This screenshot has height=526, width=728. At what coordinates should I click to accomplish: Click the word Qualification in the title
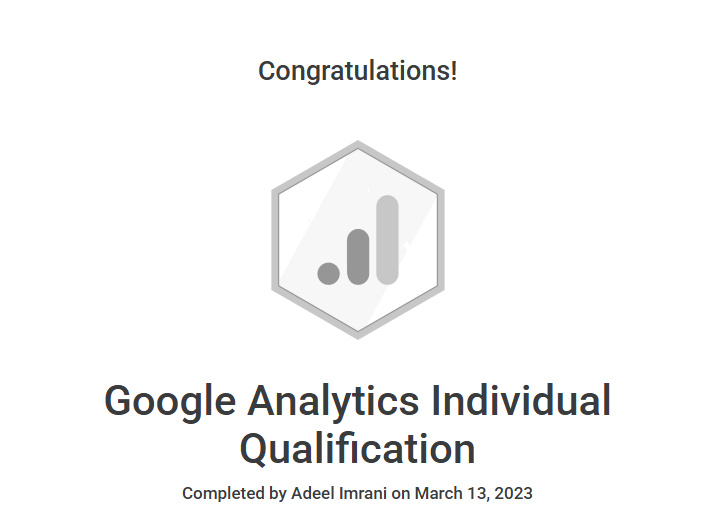pos(358,449)
